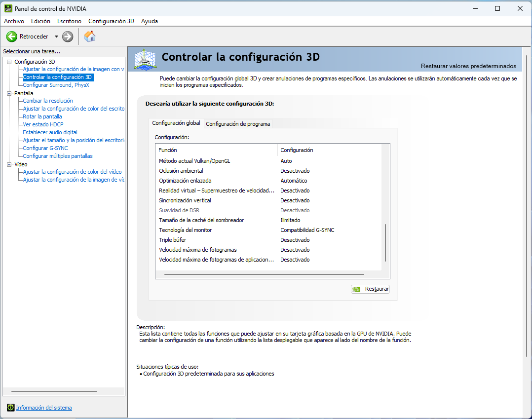Open Configurar G-SYNC
Image resolution: width=532 pixels, height=419 pixels.
point(45,148)
